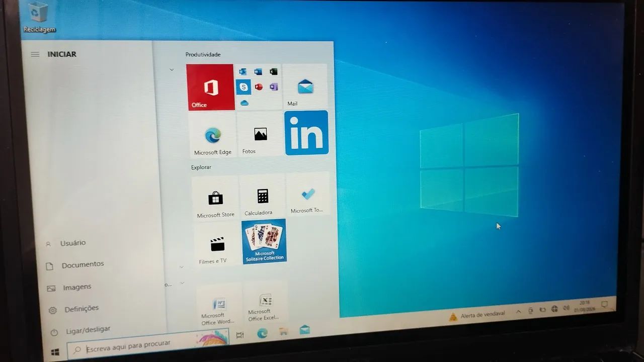Collapse the app list chevron beside the Office tile
This screenshot has height=362, width=644.
172,69
